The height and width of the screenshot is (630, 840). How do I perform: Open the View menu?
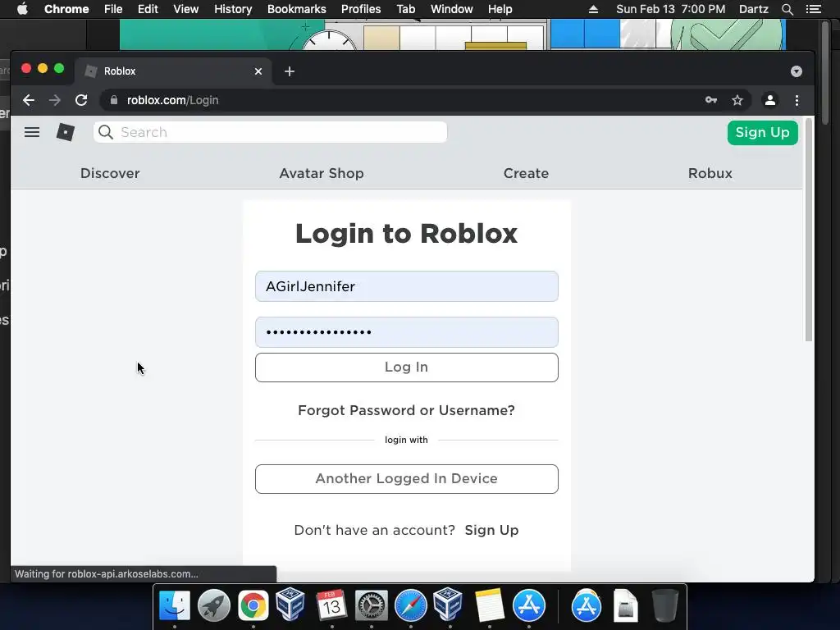coord(186,9)
